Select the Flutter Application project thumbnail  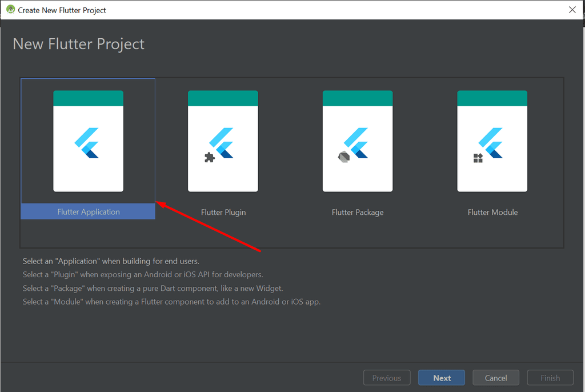coord(88,141)
